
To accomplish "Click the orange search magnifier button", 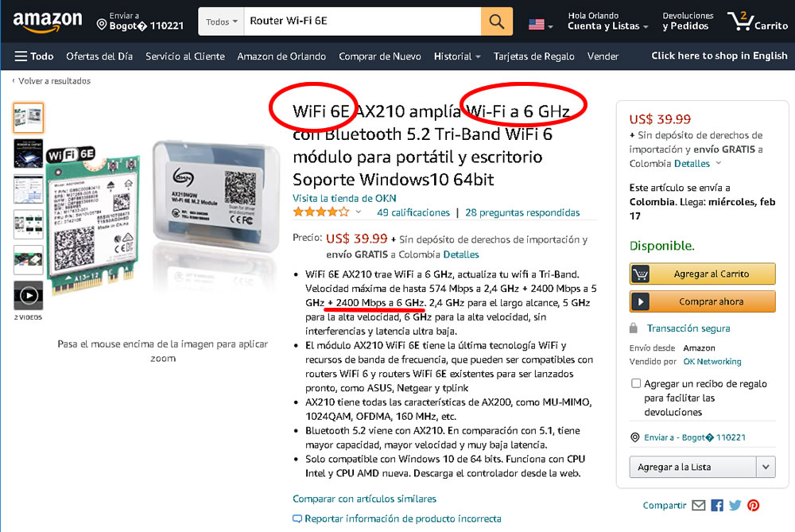I will [x=496, y=21].
